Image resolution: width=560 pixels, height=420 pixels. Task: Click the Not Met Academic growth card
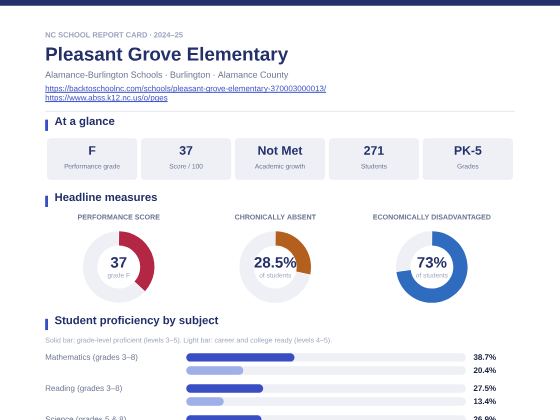tap(280, 159)
